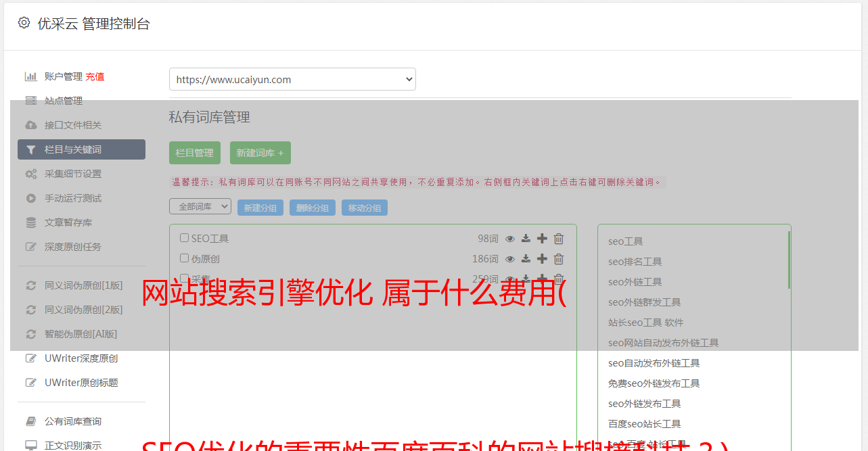Click the keyword list scrollbar

pos(789,260)
